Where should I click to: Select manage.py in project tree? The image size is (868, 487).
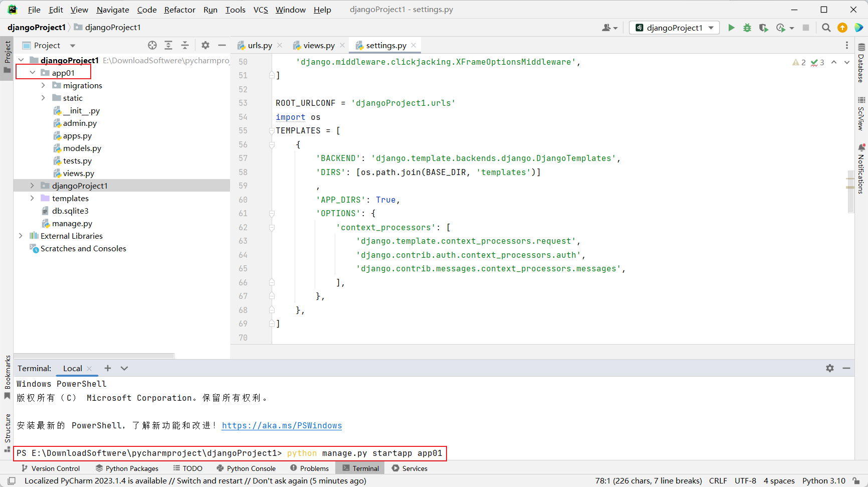72,223
